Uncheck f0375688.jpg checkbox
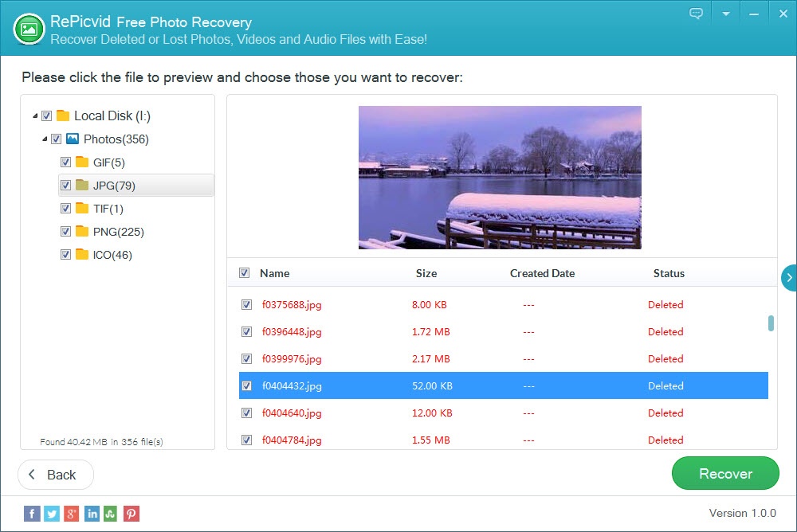This screenshot has height=532, width=797. coord(246,305)
